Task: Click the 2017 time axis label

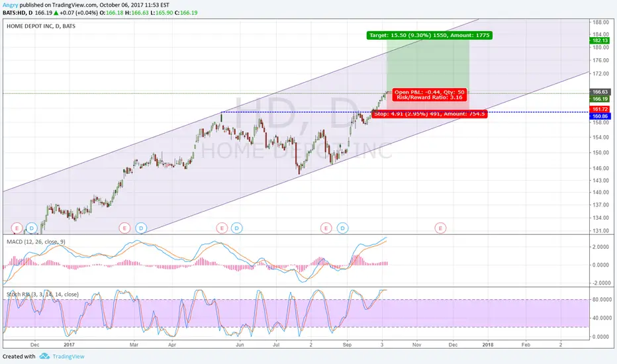Action: (69, 345)
